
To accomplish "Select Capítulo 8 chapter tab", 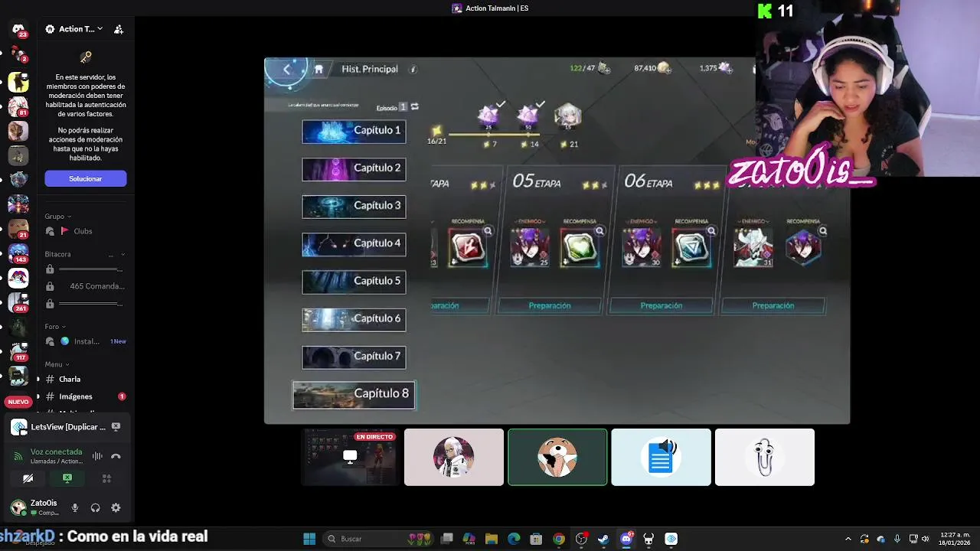I will coord(354,394).
